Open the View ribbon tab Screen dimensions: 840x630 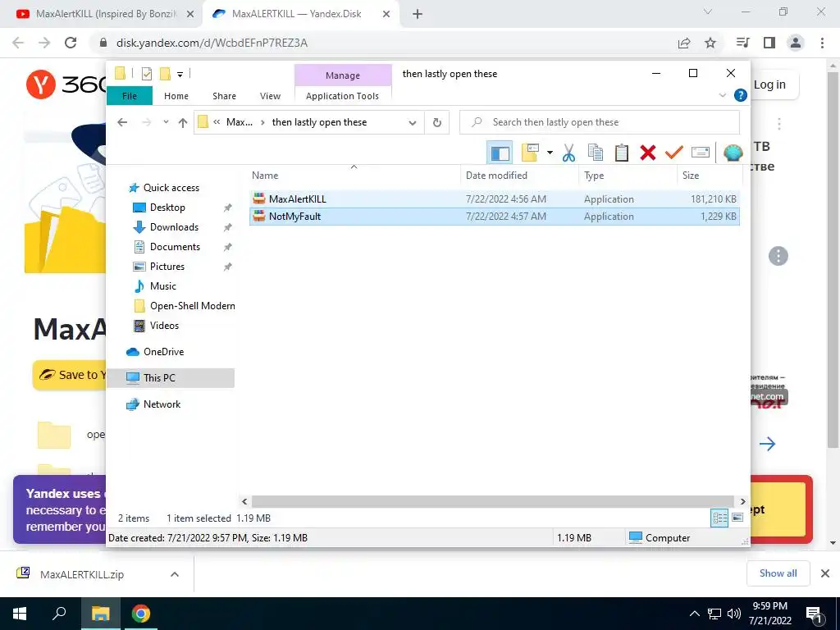[x=270, y=96]
